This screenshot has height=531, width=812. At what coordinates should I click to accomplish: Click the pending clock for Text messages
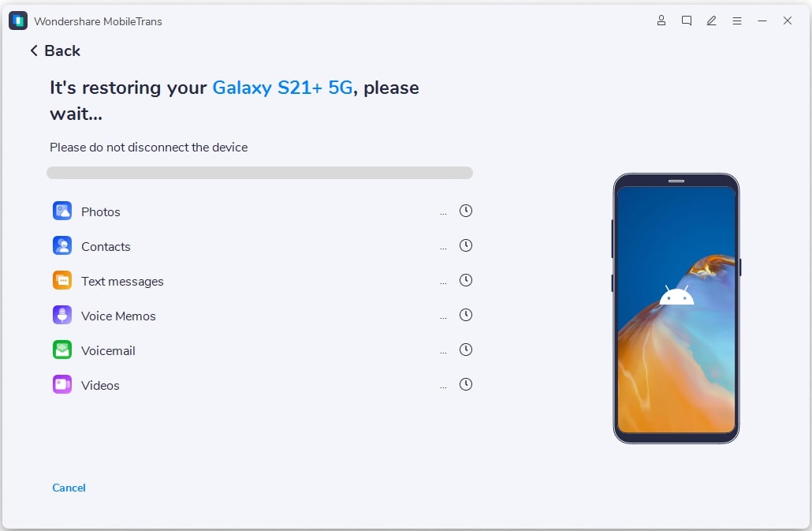point(466,280)
